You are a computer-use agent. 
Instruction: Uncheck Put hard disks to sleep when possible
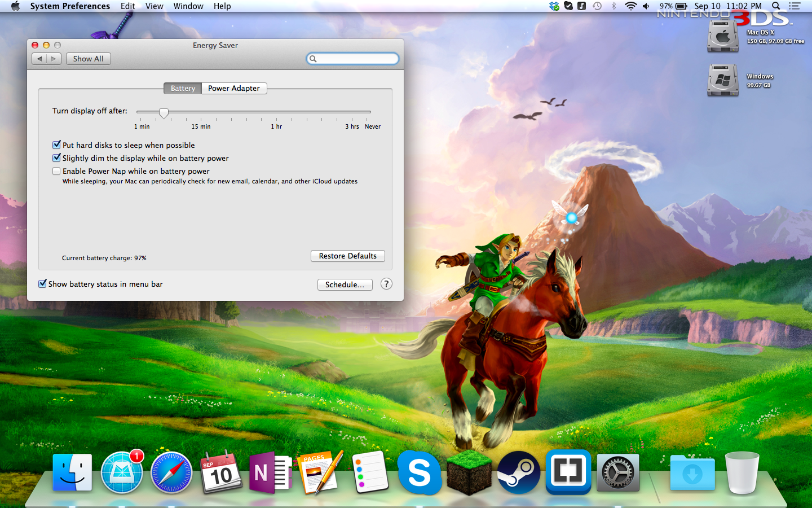[x=56, y=145]
